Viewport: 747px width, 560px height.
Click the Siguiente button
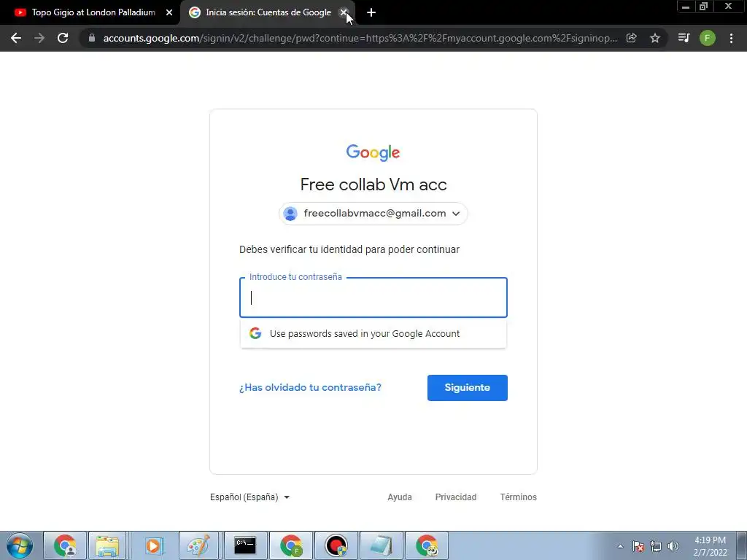[x=468, y=388]
